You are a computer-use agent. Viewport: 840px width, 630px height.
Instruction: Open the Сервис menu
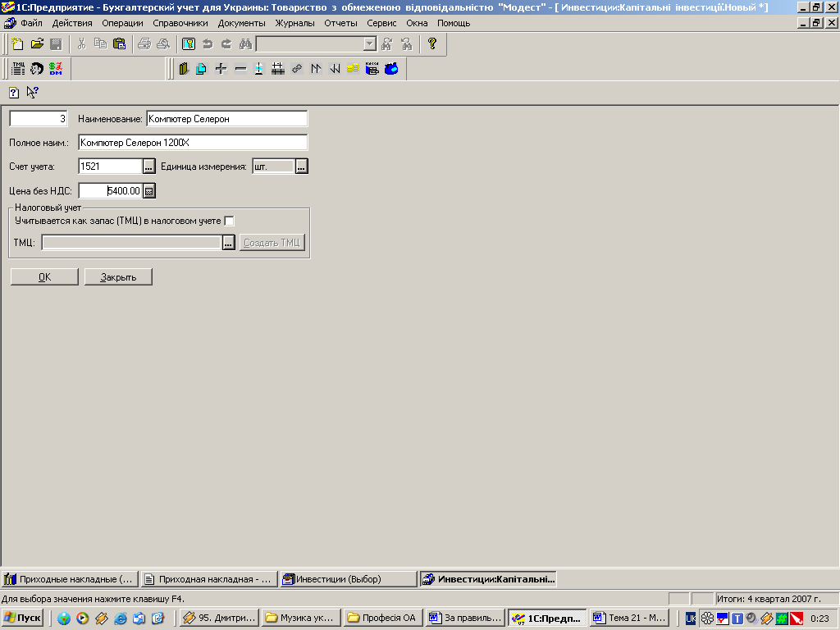pyautogui.click(x=382, y=23)
